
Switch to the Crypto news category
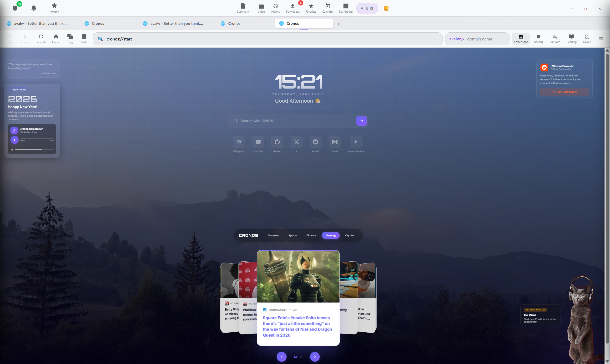pos(349,235)
